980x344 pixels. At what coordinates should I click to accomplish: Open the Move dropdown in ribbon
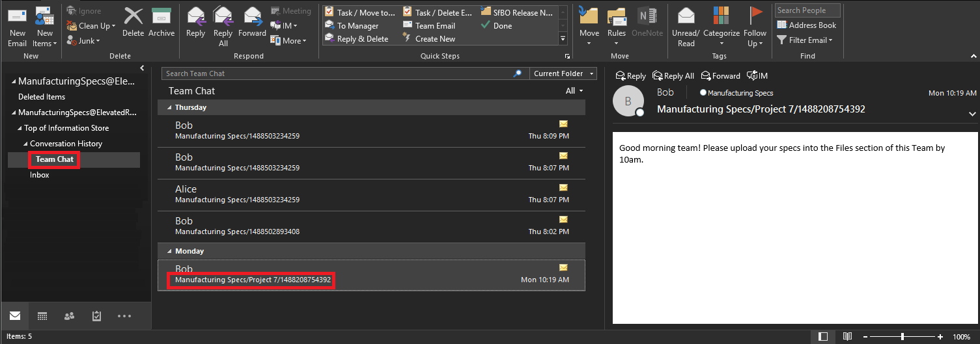[x=589, y=26]
